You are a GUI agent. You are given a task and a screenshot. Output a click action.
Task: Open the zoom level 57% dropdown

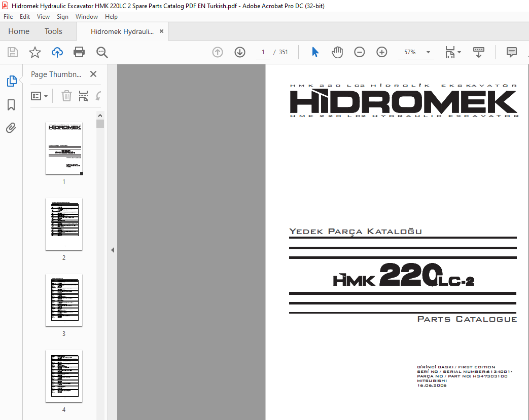click(x=428, y=52)
